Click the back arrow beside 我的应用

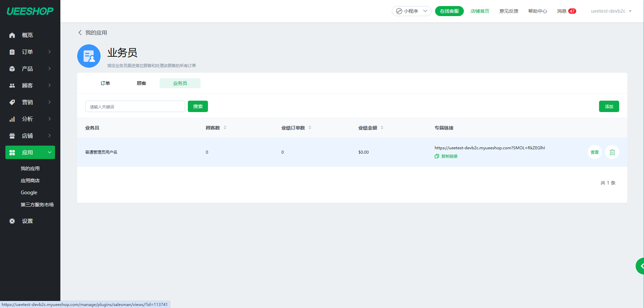pos(80,33)
